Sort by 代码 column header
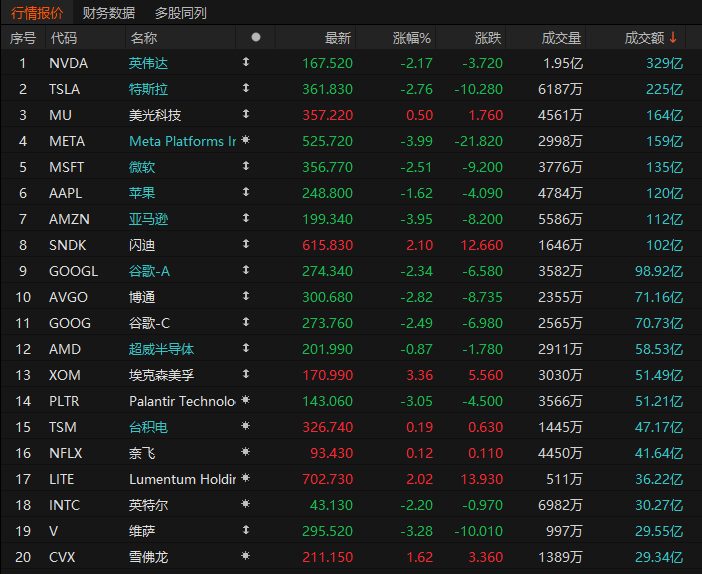Image resolution: width=702 pixels, height=574 pixels. [x=64, y=38]
